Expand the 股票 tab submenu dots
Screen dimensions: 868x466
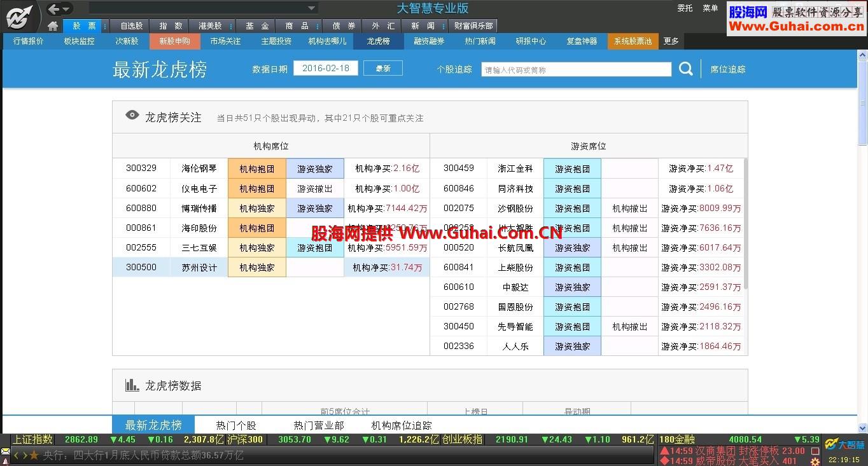tap(105, 26)
